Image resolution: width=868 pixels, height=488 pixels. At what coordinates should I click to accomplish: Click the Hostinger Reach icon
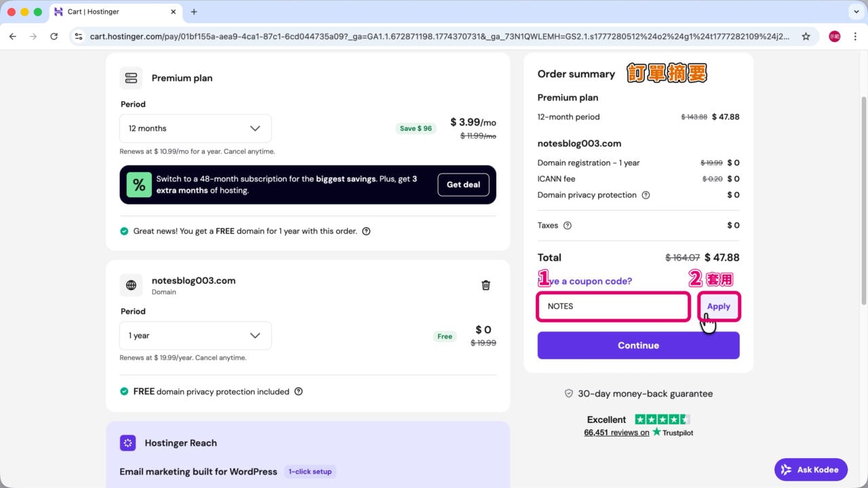tap(127, 443)
